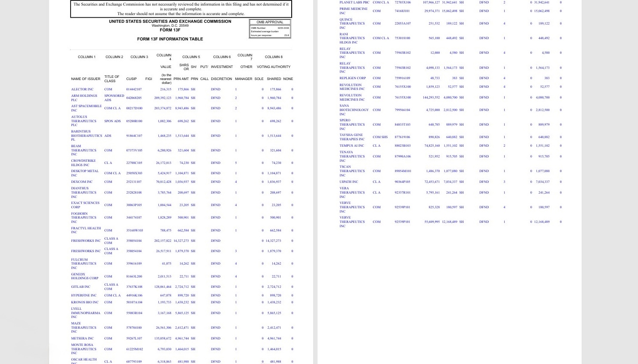Click Verve Therapeutics value 55,609,995

pos(432,222)
